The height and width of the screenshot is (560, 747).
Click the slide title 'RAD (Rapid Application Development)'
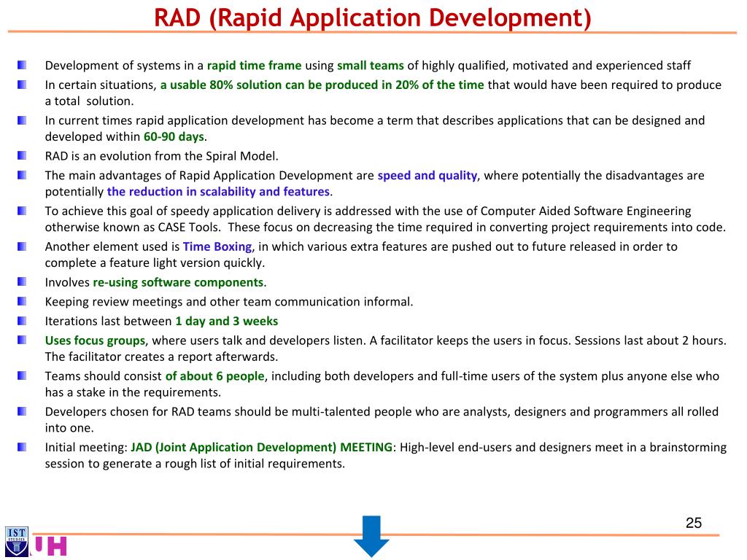coord(373,17)
